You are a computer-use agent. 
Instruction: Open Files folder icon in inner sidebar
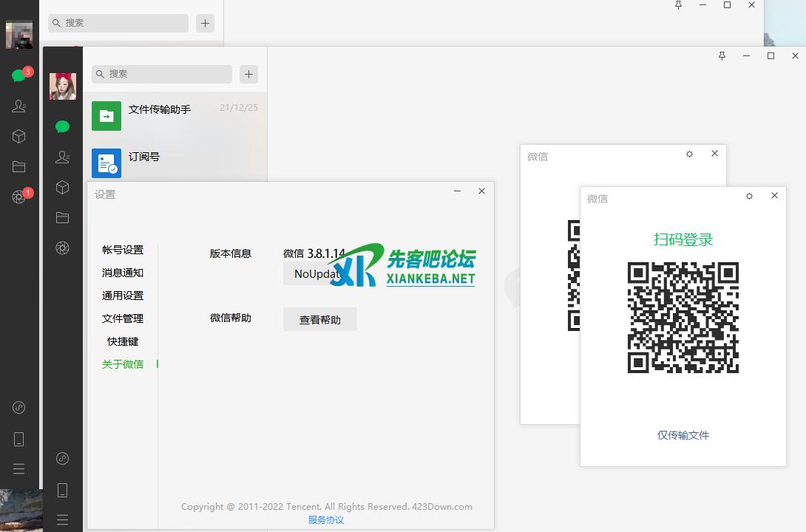pyautogui.click(x=63, y=218)
